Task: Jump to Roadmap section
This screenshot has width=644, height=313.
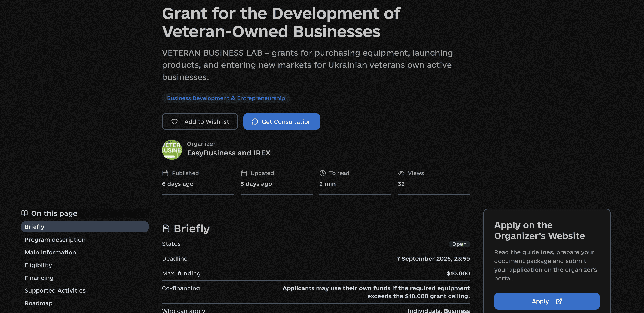Action: click(39, 303)
